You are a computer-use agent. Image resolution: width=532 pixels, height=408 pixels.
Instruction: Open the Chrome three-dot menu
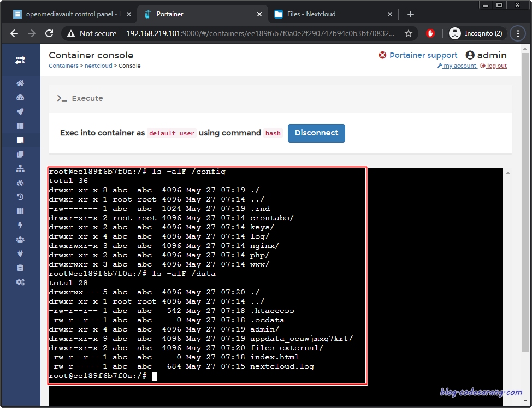coord(518,33)
